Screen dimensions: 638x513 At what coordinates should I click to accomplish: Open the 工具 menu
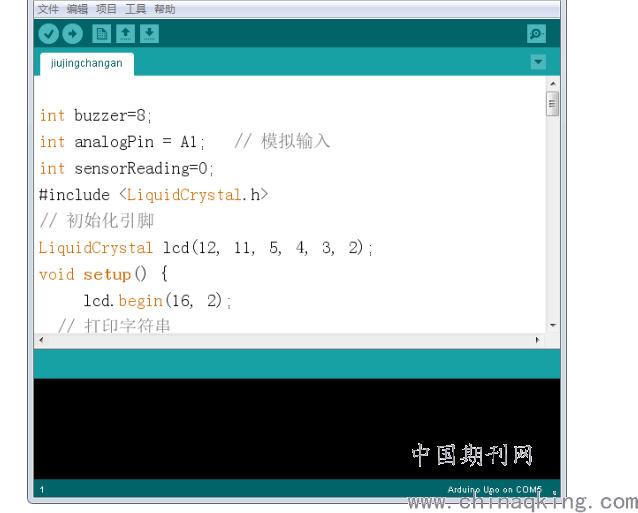[135, 9]
